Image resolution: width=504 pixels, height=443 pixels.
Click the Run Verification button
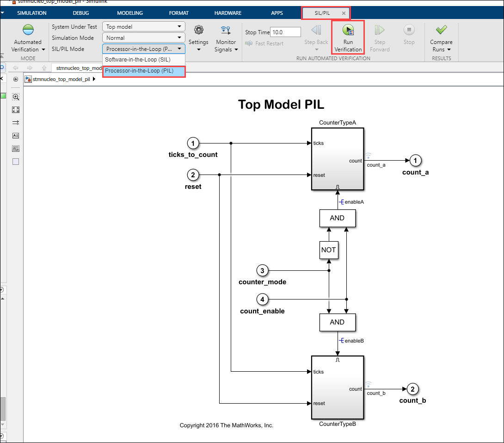pyautogui.click(x=348, y=37)
